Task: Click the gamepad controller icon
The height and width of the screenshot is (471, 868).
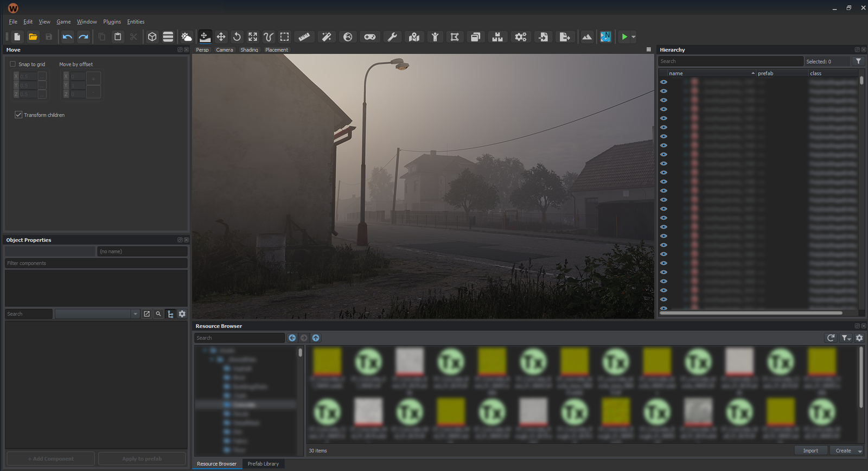Action: click(x=370, y=37)
